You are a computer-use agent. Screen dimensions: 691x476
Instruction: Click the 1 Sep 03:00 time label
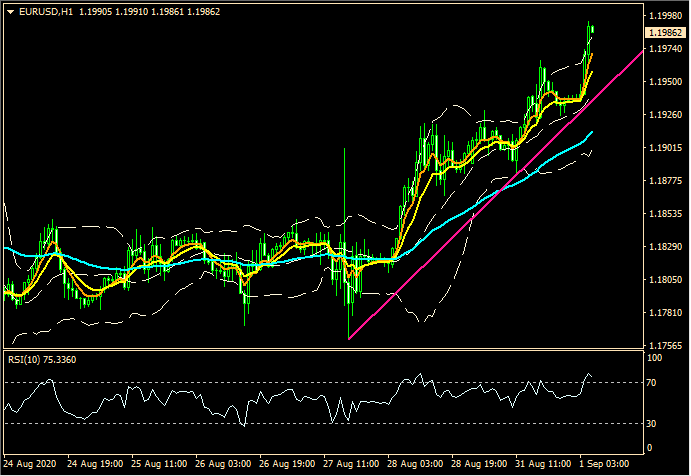(604, 465)
